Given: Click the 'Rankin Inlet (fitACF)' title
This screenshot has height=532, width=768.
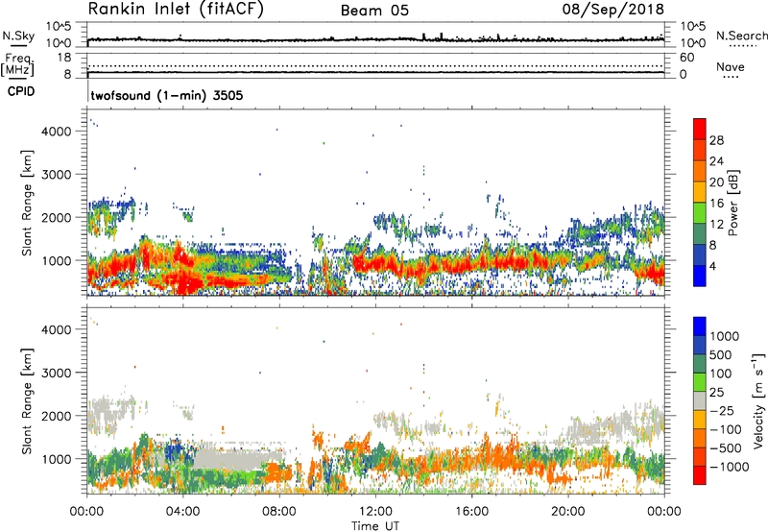Looking at the screenshot, I should 176,9.
